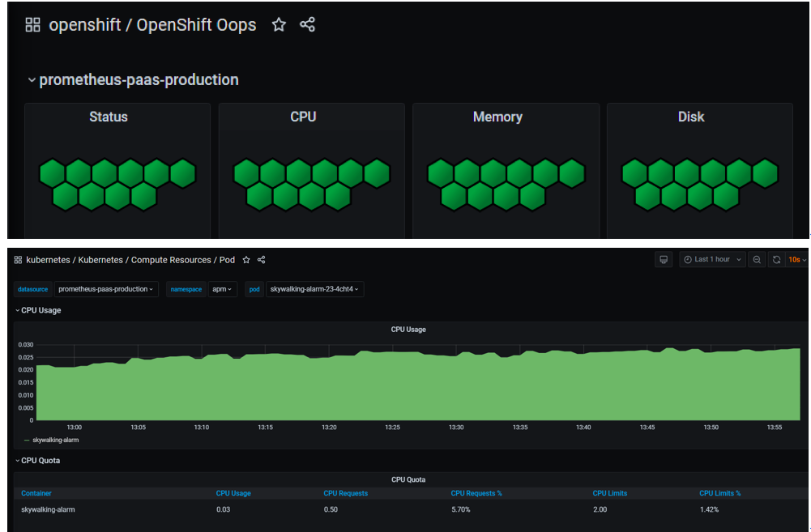The width and height of the screenshot is (811, 532).
Task: Open the Memory panel title menu
Action: [x=497, y=117]
